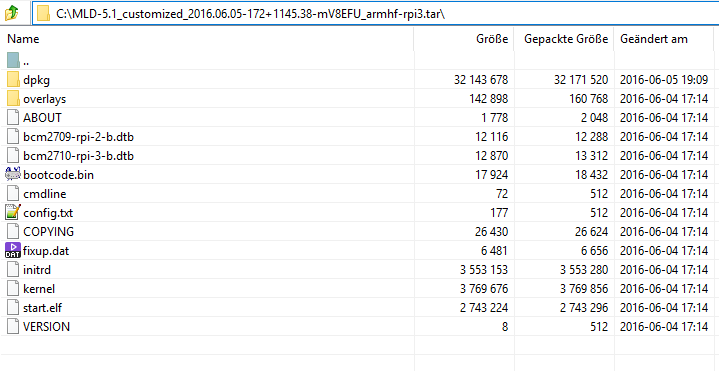The image size is (719, 371).
Task: Select the VERSION file entry
Action: pyautogui.click(x=46, y=327)
